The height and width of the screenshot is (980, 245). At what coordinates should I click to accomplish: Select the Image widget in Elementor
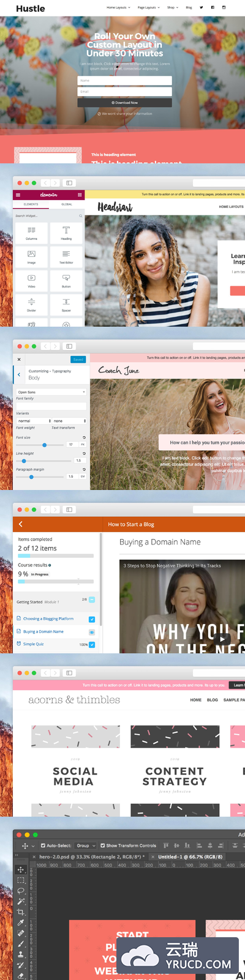pyautogui.click(x=31, y=256)
